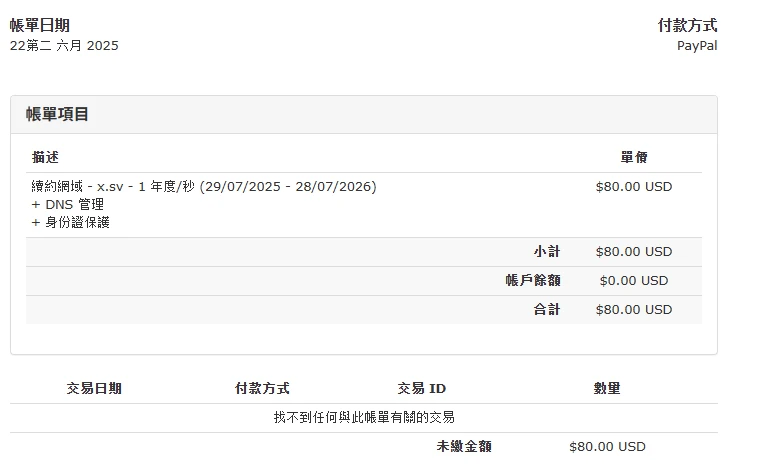Click 付款方式 header in the transactions table
This screenshot has height=470, width=769.
[x=262, y=389]
